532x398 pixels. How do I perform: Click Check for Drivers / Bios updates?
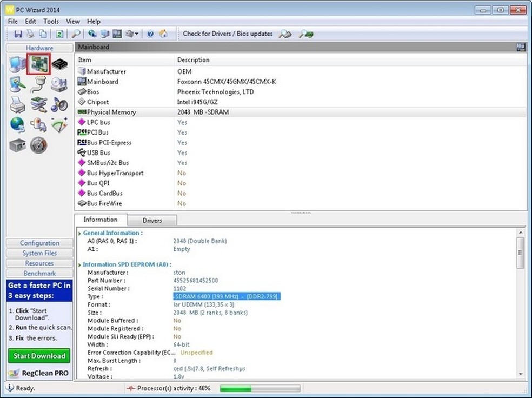click(x=228, y=34)
